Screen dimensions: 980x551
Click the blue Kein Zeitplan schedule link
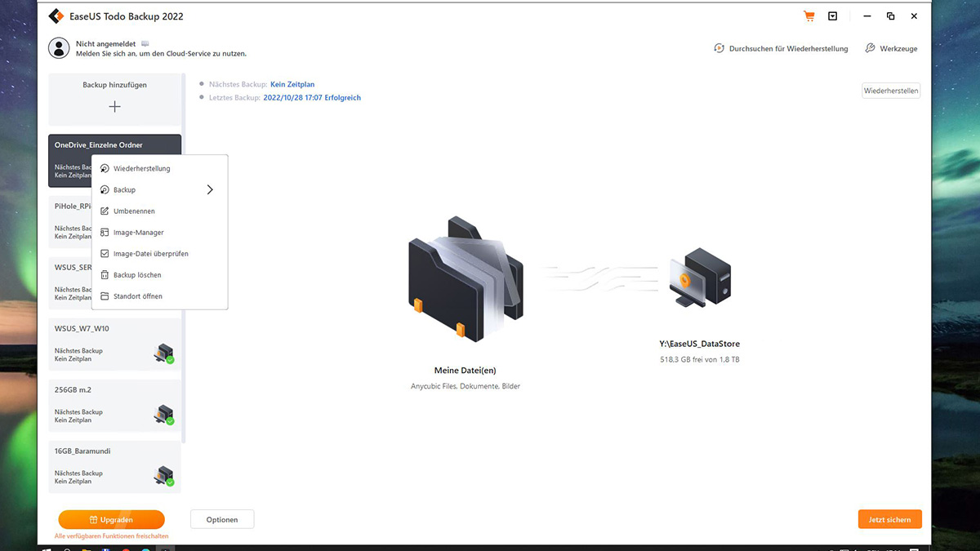pyautogui.click(x=292, y=84)
